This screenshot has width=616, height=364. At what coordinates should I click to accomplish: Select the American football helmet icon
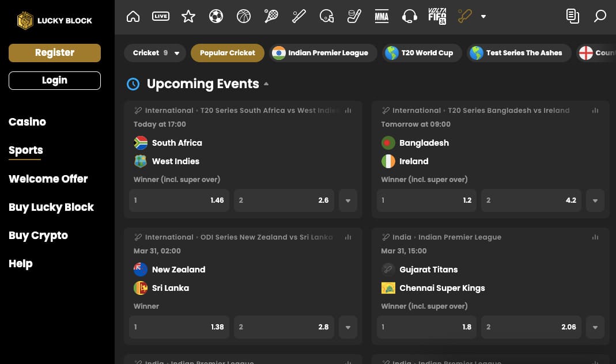(x=327, y=17)
